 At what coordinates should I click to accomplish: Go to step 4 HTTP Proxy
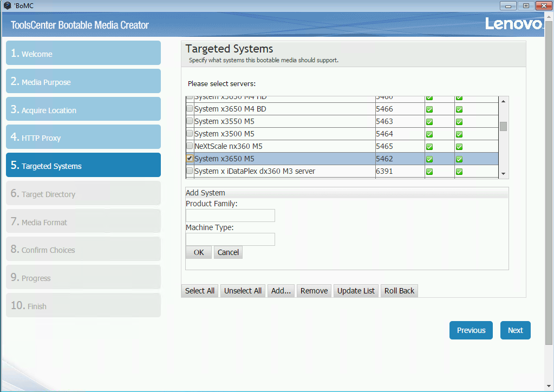(x=83, y=136)
